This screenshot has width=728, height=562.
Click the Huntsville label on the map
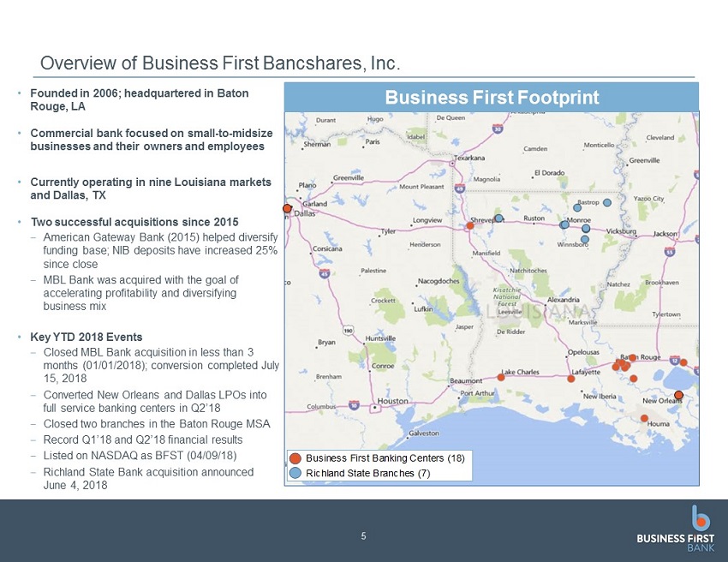(380, 338)
